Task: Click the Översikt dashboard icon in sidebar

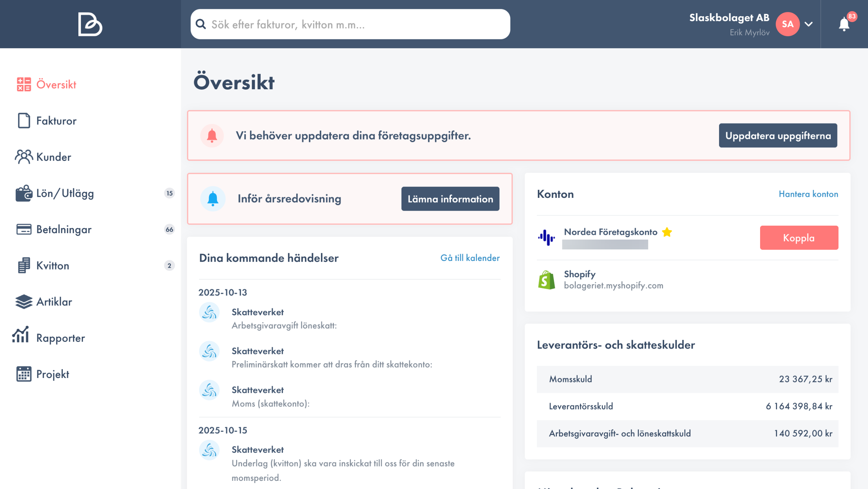Action: click(x=24, y=84)
